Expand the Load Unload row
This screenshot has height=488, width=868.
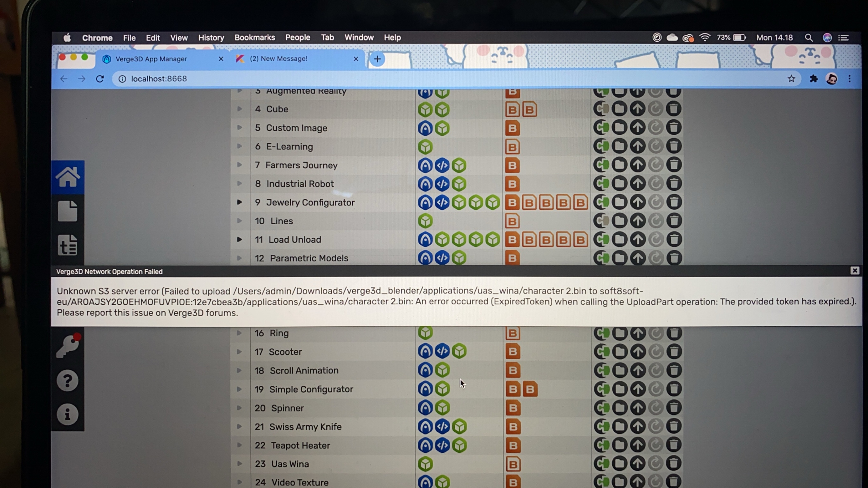(239, 239)
